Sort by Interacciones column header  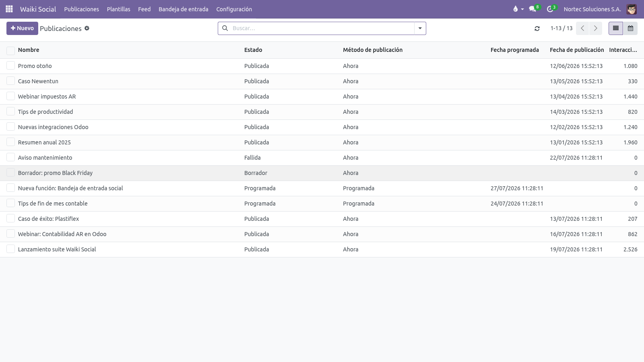tap(623, 50)
